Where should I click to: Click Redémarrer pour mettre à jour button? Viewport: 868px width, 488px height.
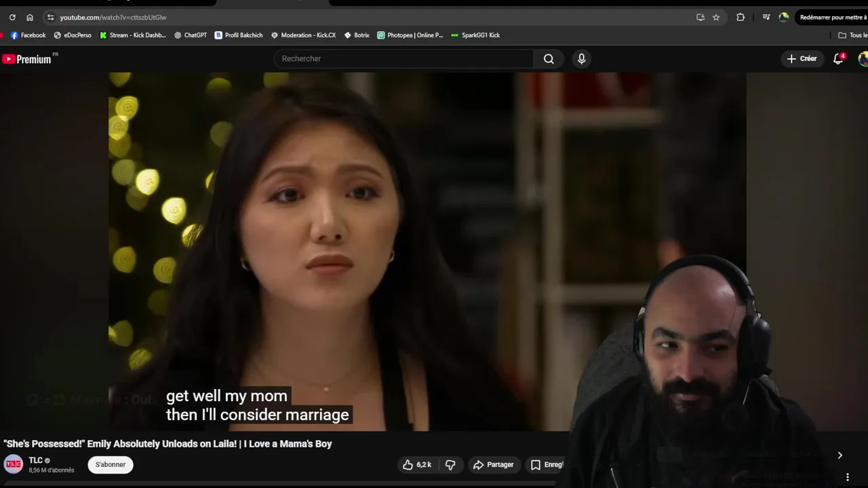(x=832, y=18)
